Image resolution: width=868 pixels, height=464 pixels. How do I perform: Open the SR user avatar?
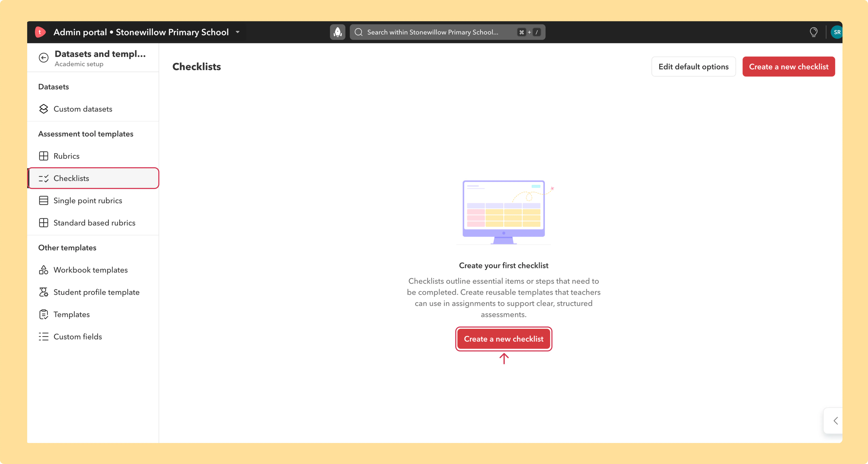coord(837,32)
